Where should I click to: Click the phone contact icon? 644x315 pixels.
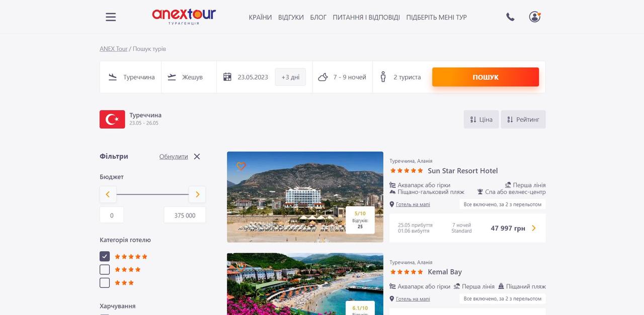coord(510,17)
